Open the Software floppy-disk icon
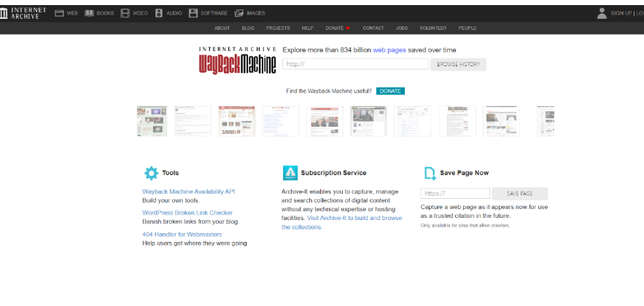The width and height of the screenshot is (644, 306). pos(193,13)
